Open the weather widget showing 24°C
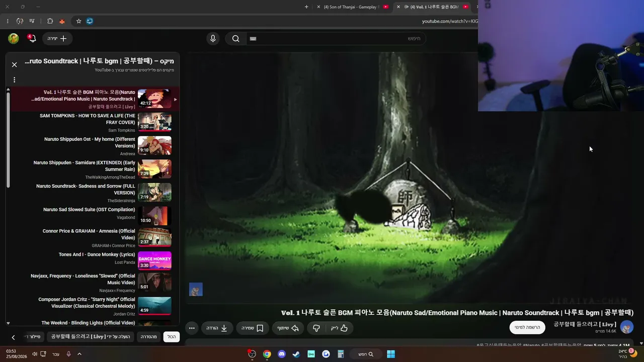 628,354
